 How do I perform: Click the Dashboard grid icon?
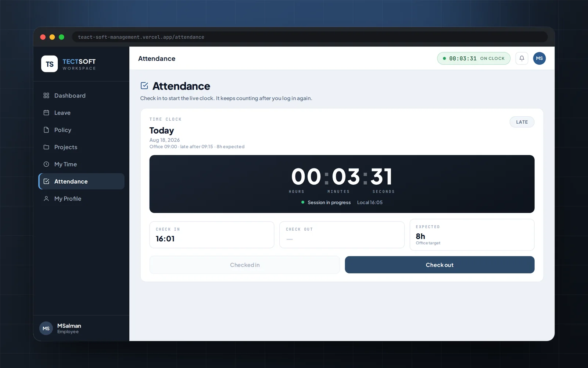(46, 96)
